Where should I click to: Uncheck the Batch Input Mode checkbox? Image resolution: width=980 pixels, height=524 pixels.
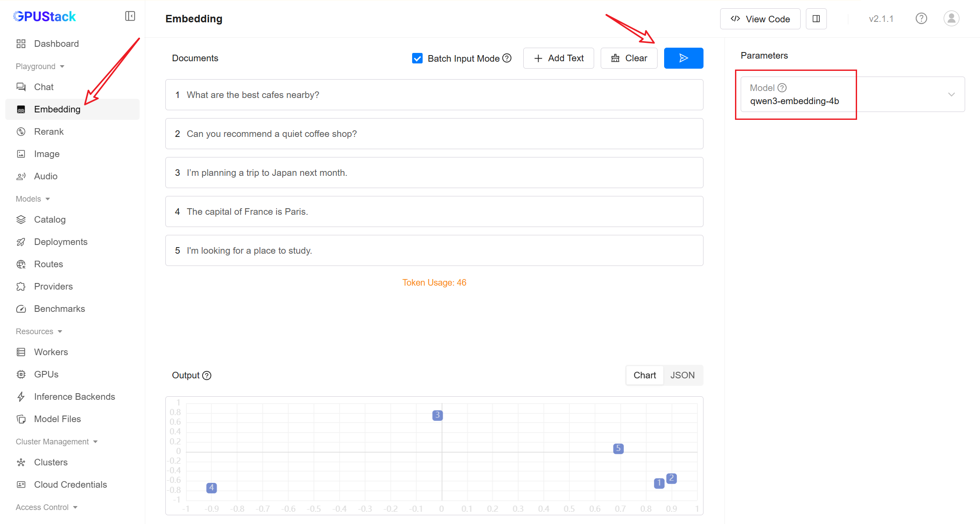coord(417,58)
